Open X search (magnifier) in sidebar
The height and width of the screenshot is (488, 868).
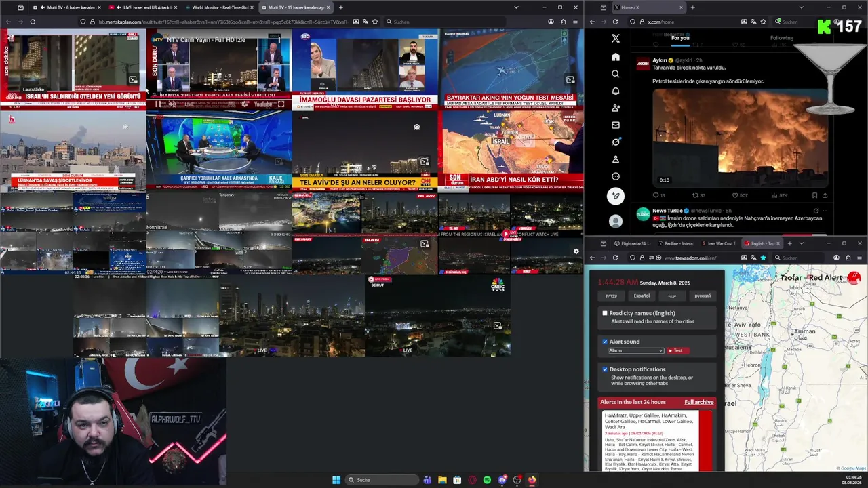point(615,74)
